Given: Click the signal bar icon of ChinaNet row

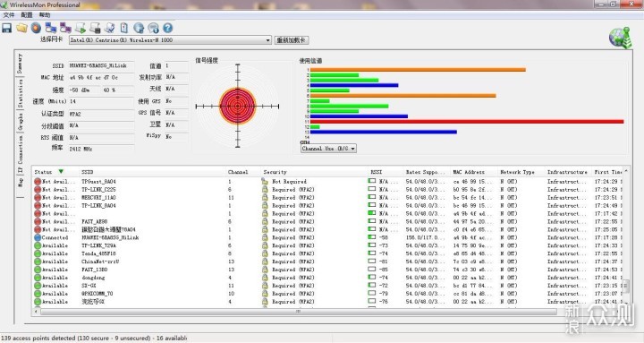Looking at the screenshot, I should coord(372,262).
